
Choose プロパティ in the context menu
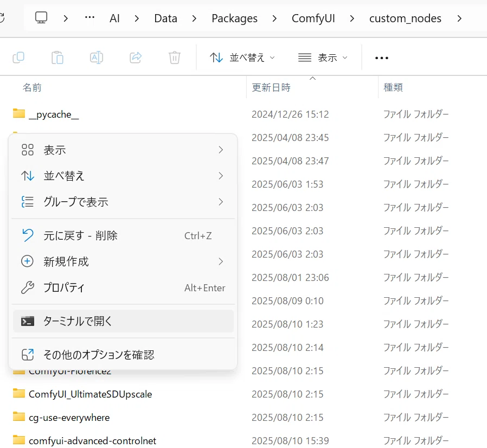123,287
